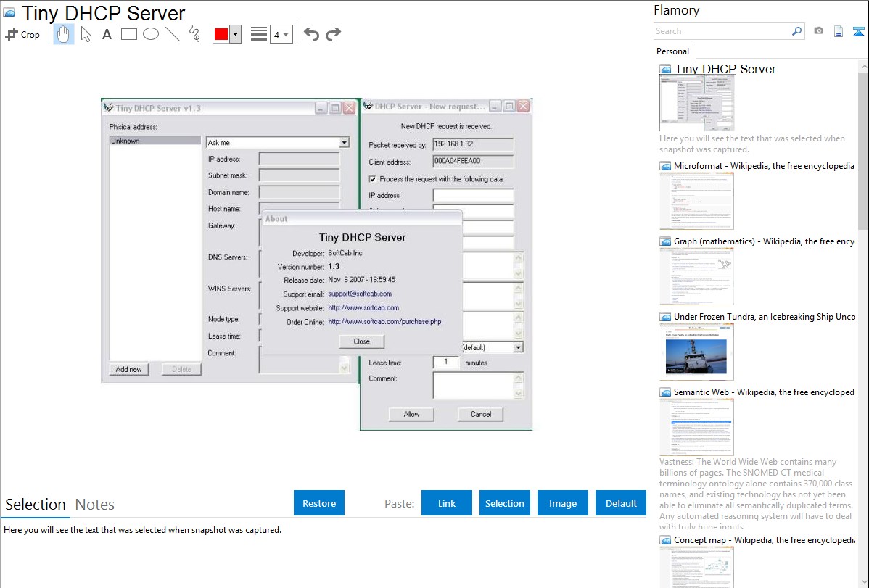The width and height of the screenshot is (869, 588).
Task: Open the Tiny DHCP Server snapshot thumbnail
Action: 696,103
